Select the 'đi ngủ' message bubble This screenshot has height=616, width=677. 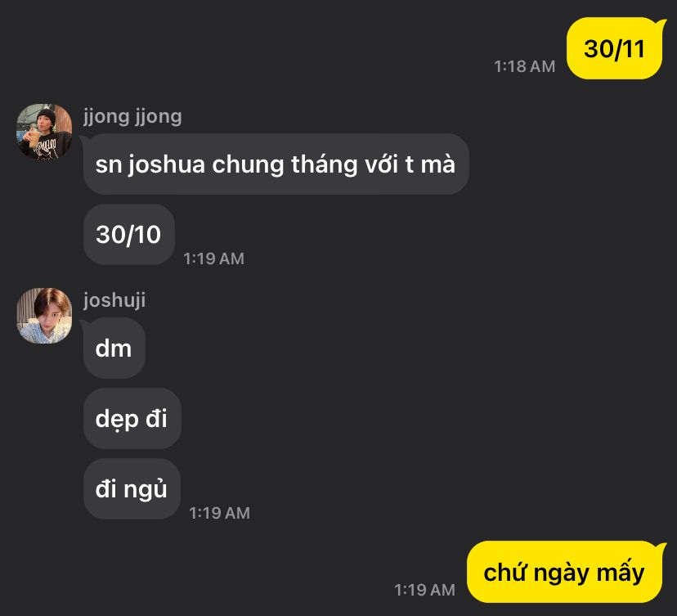[x=132, y=489]
